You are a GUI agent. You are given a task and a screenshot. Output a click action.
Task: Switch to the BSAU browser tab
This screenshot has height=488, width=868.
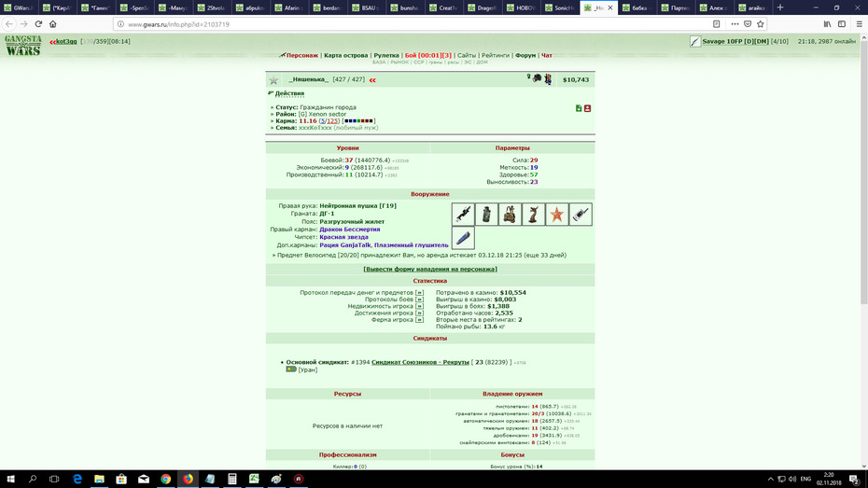[x=365, y=7]
